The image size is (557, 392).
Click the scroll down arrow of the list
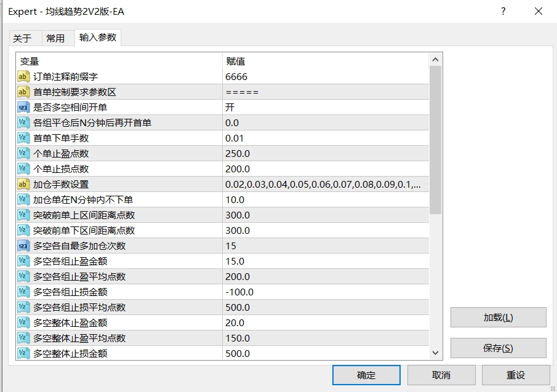pyautogui.click(x=436, y=353)
